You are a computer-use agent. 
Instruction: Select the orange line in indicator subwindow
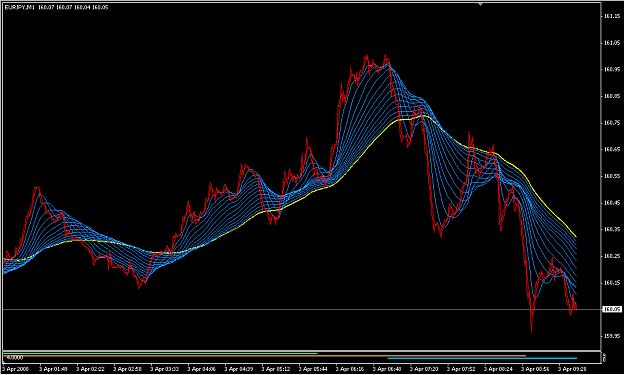(265, 355)
